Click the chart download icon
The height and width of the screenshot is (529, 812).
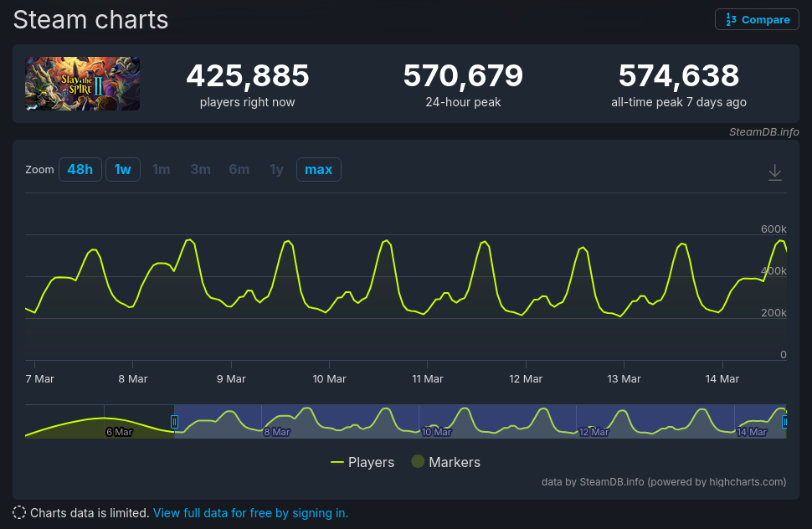point(774,172)
